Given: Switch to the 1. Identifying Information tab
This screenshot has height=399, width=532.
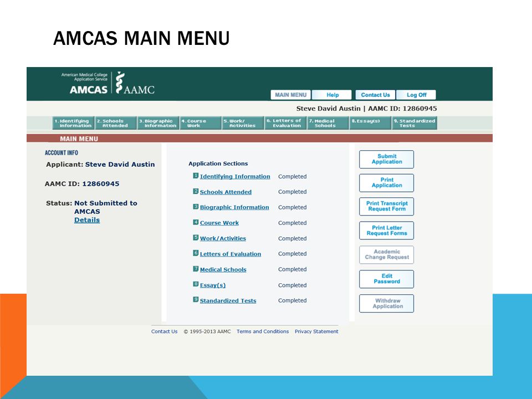Looking at the screenshot, I should [x=73, y=123].
